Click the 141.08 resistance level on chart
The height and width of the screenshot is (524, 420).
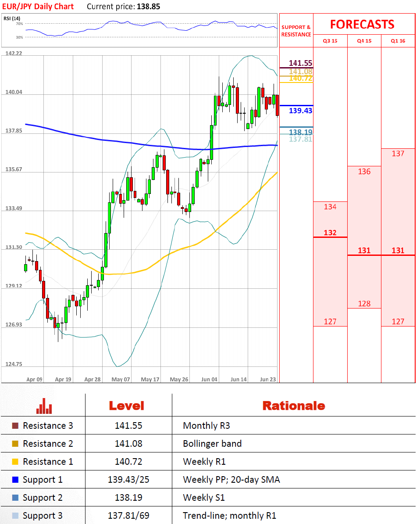[x=300, y=71]
